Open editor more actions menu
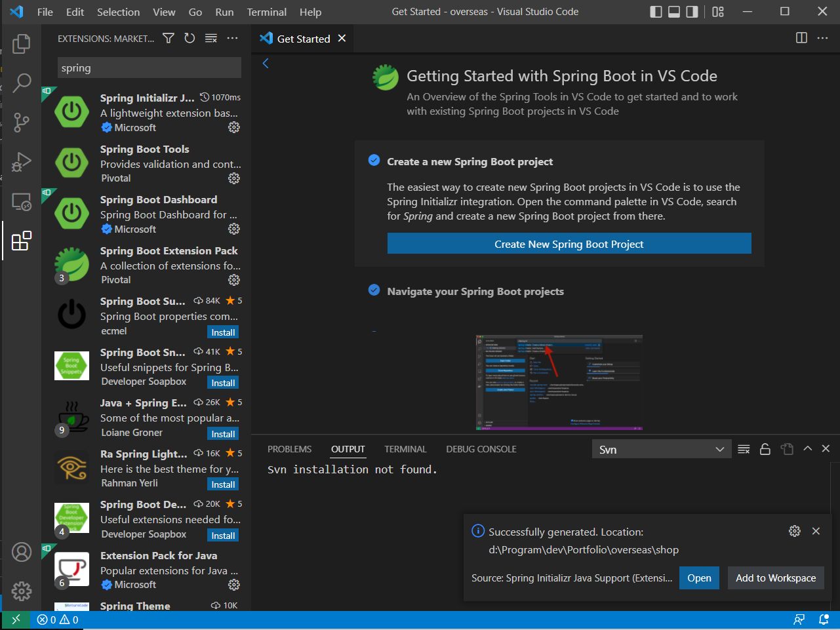The width and height of the screenshot is (840, 630). [822, 38]
